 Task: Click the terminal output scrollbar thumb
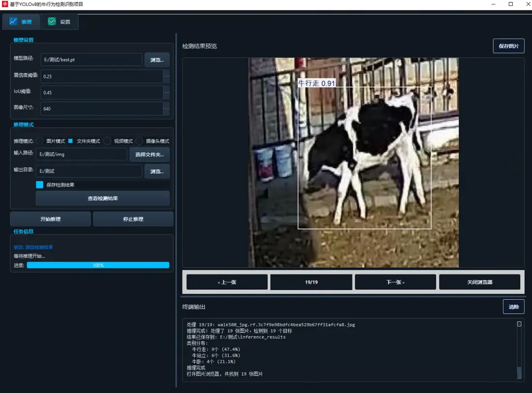tap(519, 372)
